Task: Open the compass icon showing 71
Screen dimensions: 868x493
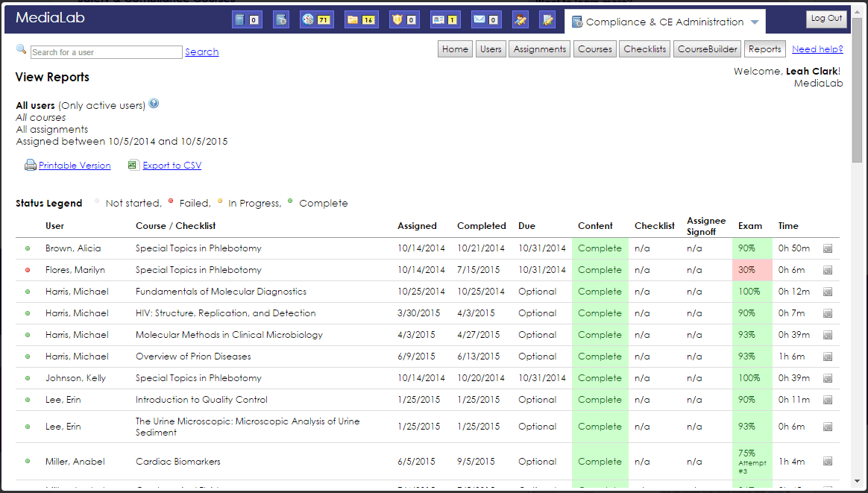Action: pyautogui.click(x=317, y=20)
